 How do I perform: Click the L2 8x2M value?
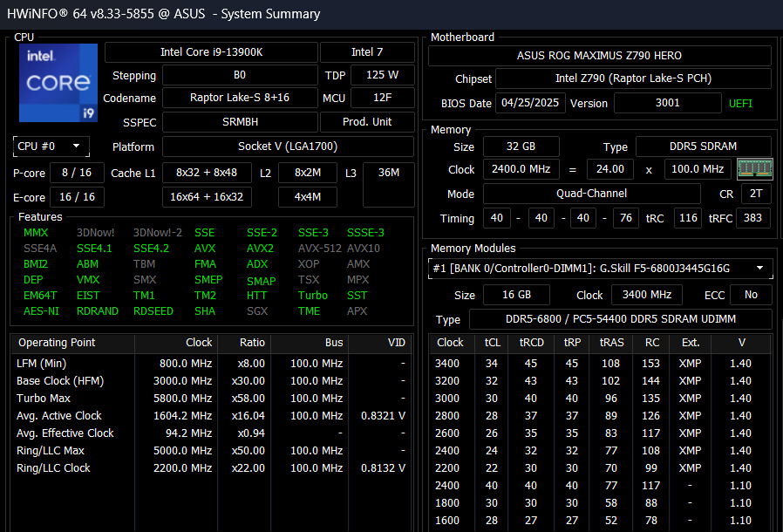(308, 173)
